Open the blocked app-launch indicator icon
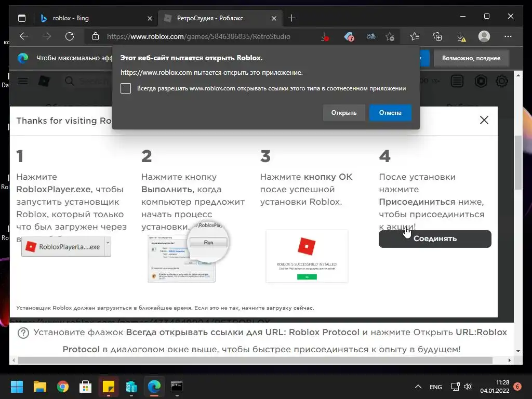The width and height of the screenshot is (532, 399). [325, 37]
